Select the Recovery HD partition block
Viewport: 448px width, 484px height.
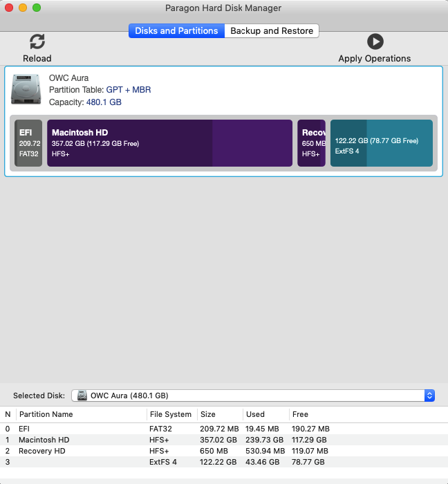[311, 143]
